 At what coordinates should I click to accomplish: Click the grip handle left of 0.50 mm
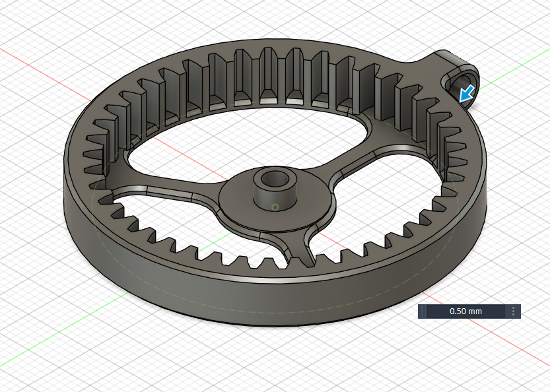click(x=423, y=311)
